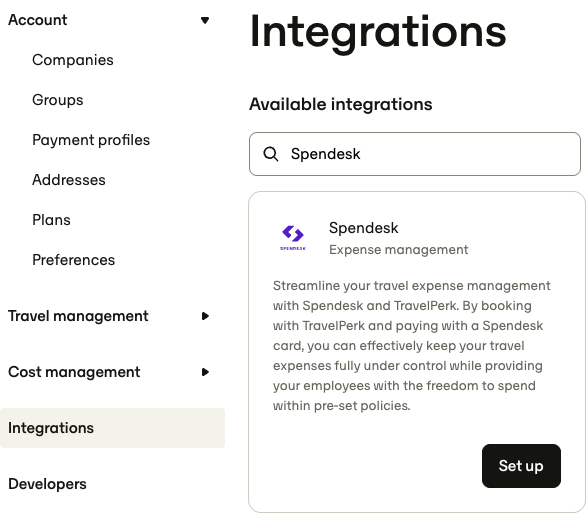This screenshot has height=515, width=588.
Task: Open the Developers section
Action: pyautogui.click(x=47, y=484)
